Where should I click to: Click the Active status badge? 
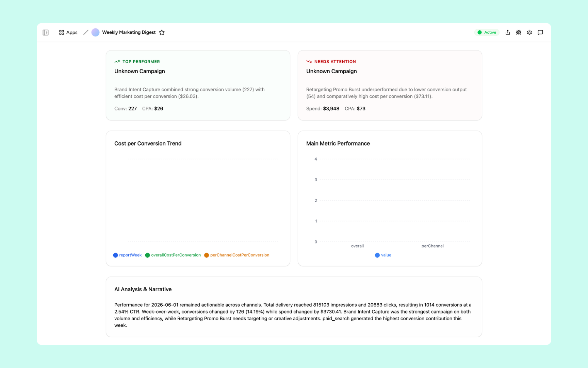click(487, 32)
